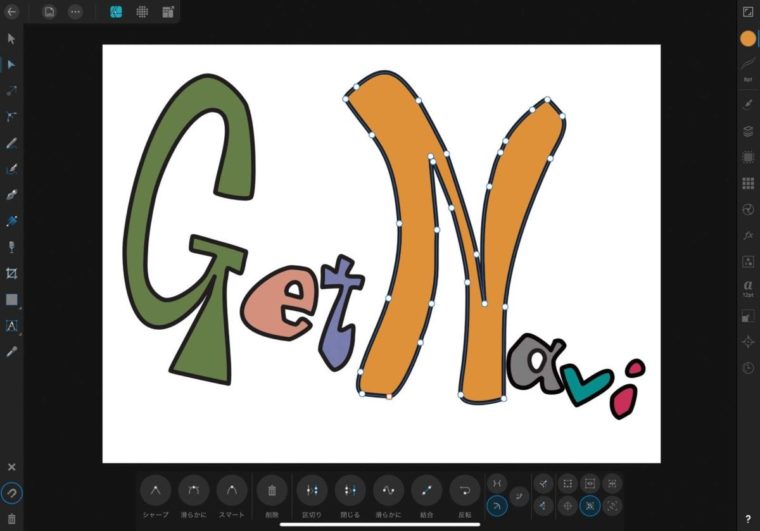Tap the 閉じる close curve button
Image resolution: width=760 pixels, height=531 pixels.
pos(350,491)
